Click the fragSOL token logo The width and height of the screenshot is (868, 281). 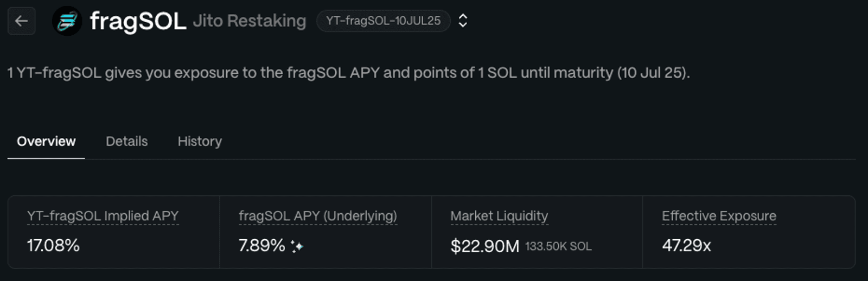[67, 21]
